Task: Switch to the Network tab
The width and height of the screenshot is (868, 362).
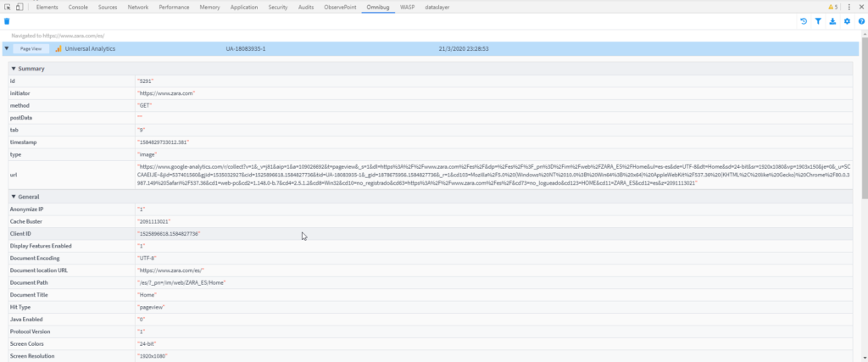Action: [x=138, y=7]
